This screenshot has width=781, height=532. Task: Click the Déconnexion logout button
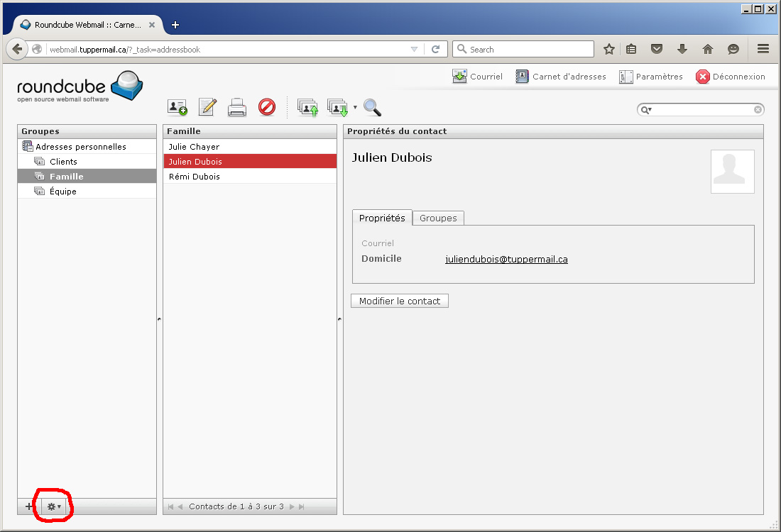point(731,77)
